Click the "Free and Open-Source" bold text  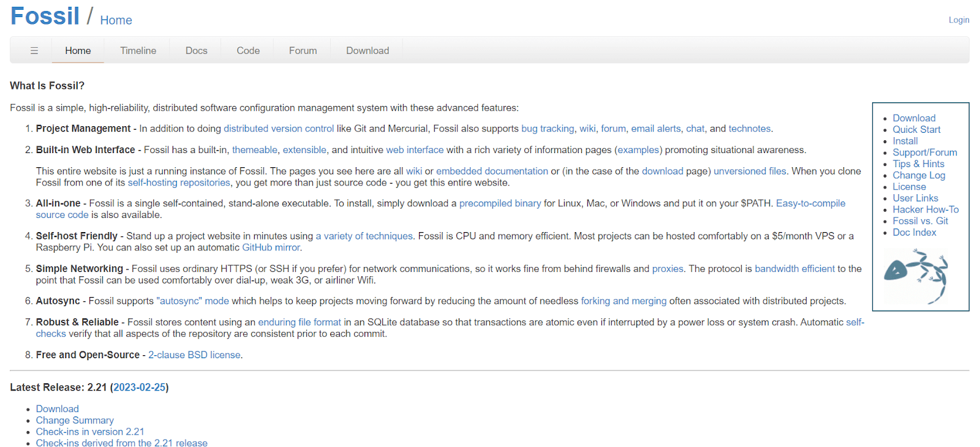point(88,355)
